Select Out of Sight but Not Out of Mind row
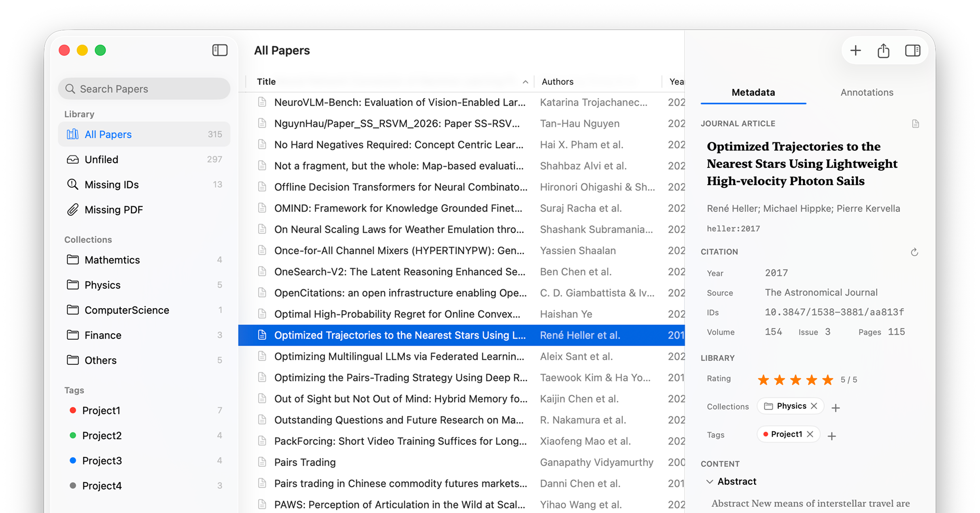980x513 pixels. coord(461,398)
